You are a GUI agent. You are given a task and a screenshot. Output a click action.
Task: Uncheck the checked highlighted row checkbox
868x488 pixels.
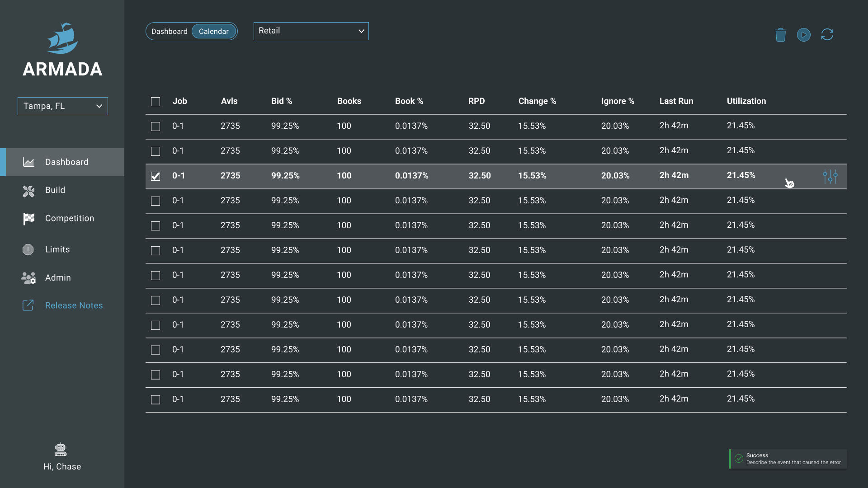[156, 176]
